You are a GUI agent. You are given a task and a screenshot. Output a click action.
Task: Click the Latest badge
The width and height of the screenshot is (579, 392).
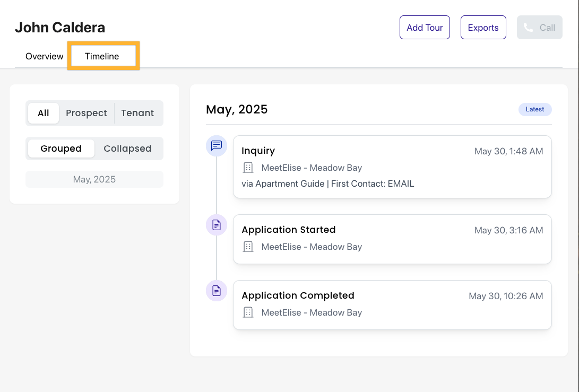[535, 109]
